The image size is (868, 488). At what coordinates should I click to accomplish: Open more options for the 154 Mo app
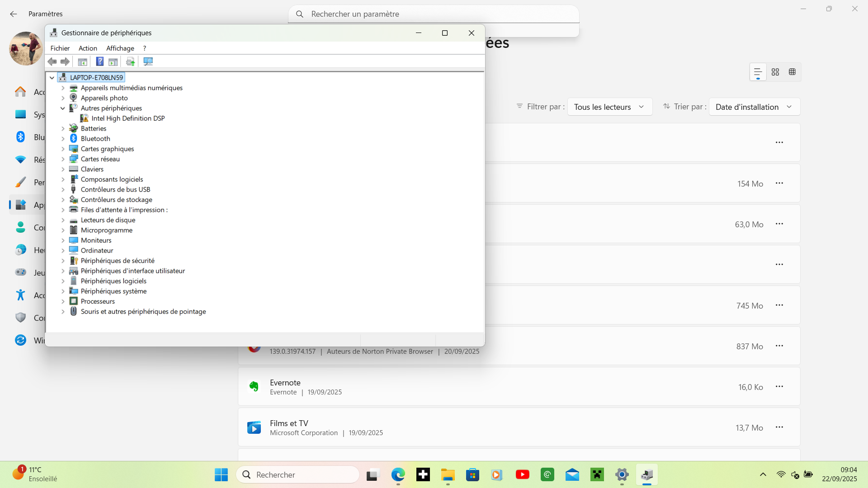coord(779,183)
